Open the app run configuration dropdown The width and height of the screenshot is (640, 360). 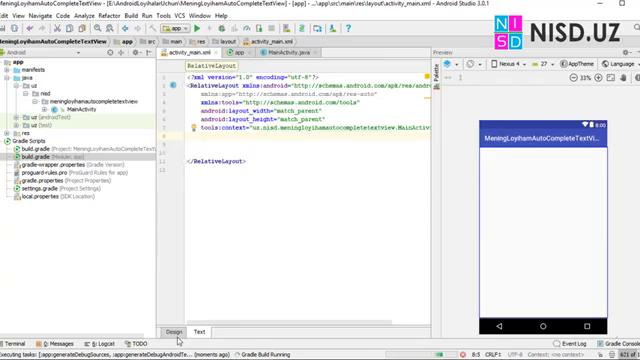(x=176, y=28)
